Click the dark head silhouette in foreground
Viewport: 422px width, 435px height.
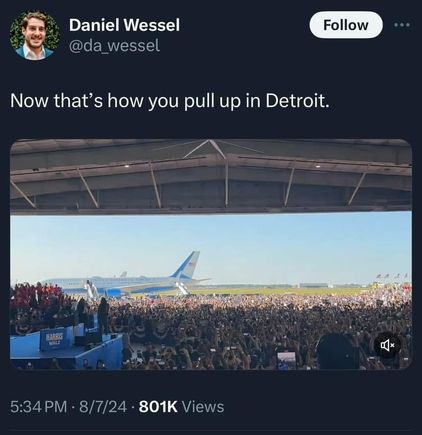point(336,352)
